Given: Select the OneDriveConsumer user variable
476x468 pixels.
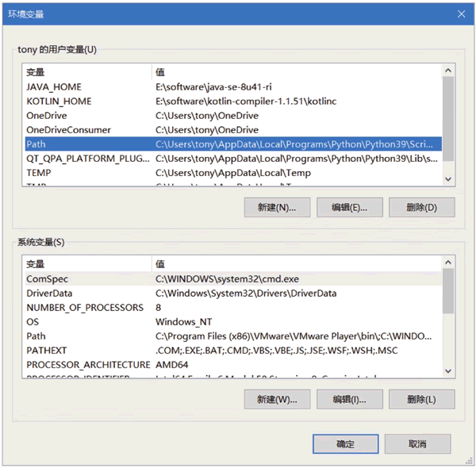Looking at the screenshot, I should [233, 130].
